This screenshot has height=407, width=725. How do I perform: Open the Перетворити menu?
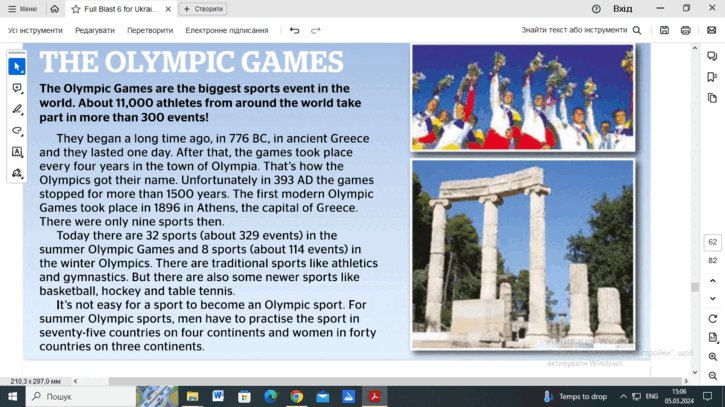150,30
